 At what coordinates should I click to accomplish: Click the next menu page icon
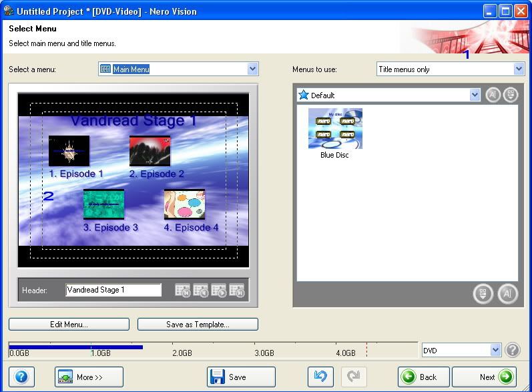point(219,290)
